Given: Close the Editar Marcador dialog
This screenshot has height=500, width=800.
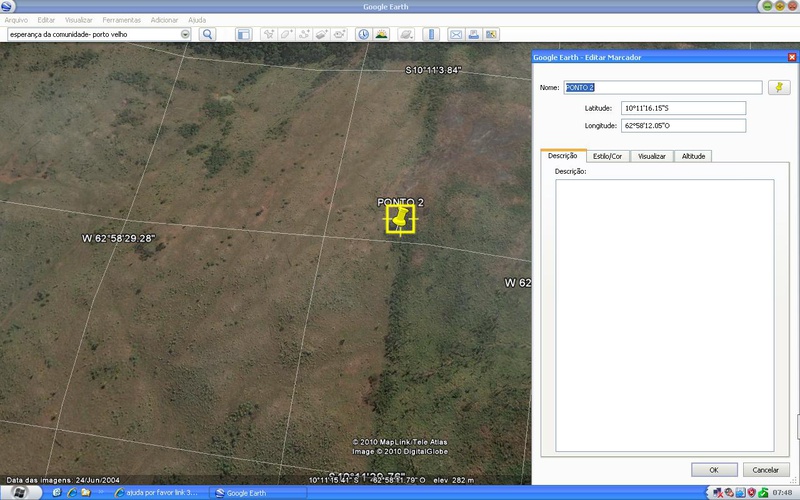Looking at the screenshot, I should point(792,57).
